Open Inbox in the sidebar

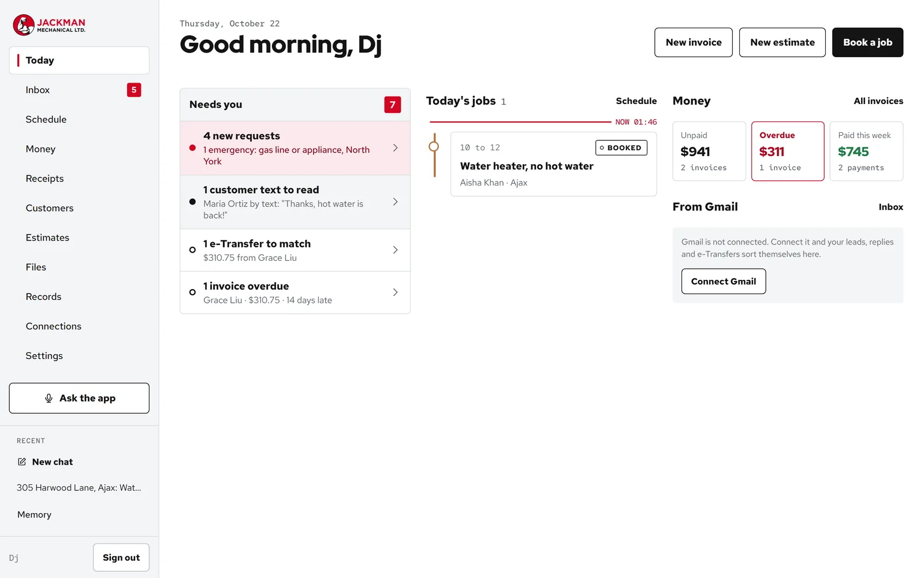coord(79,90)
